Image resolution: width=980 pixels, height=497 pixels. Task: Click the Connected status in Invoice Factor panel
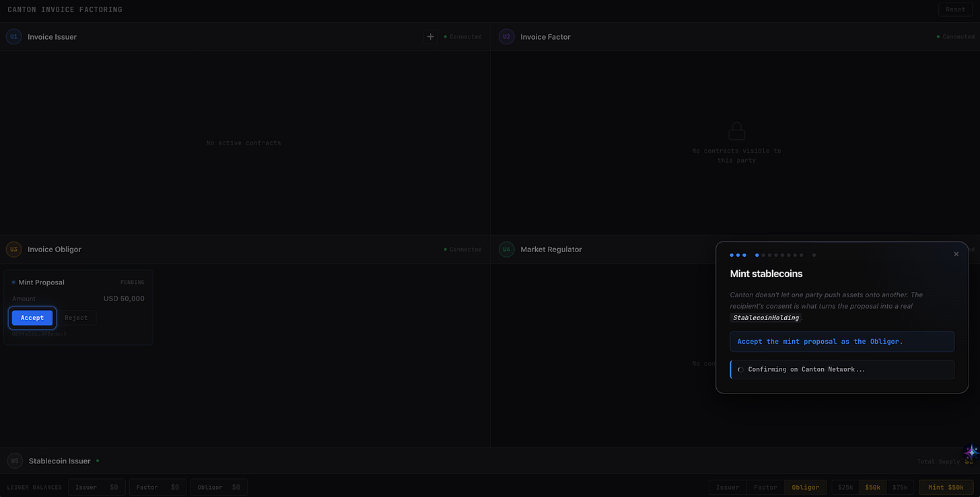pyautogui.click(x=956, y=37)
